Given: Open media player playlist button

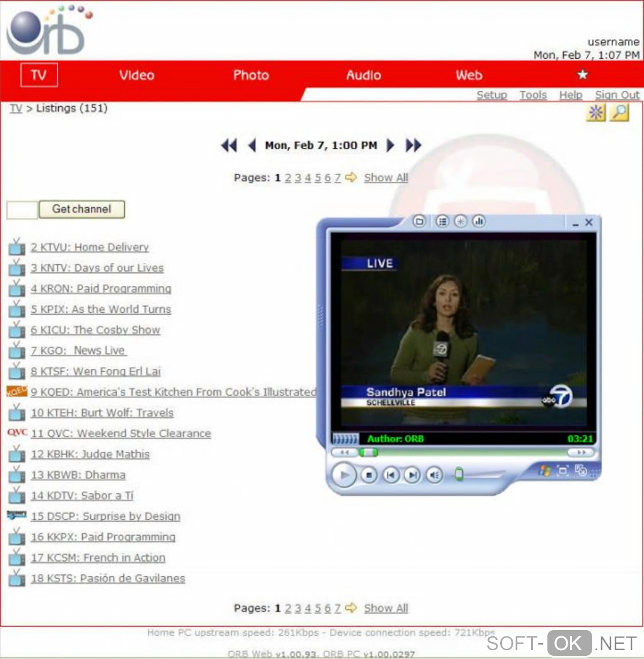Looking at the screenshot, I should click(x=442, y=221).
